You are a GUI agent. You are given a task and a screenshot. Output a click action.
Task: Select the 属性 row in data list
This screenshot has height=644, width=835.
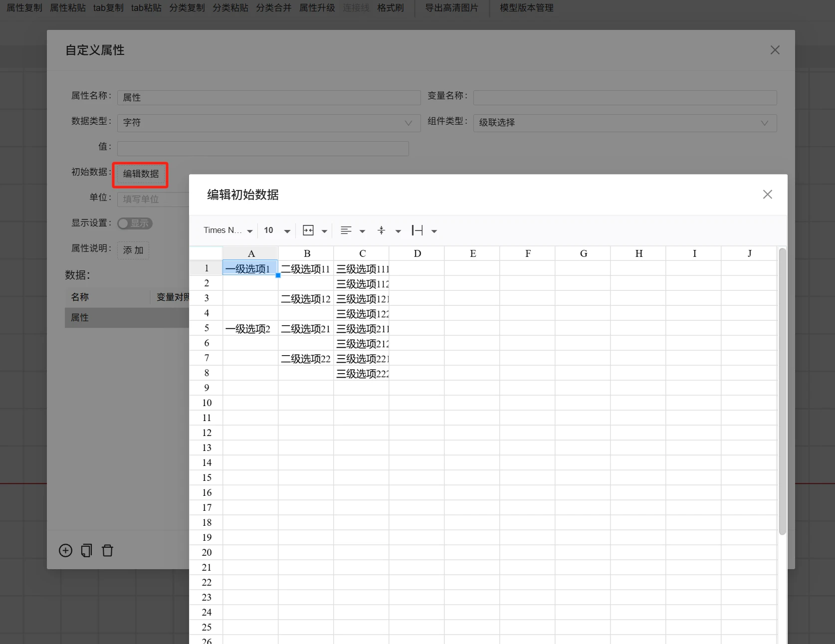(x=127, y=318)
